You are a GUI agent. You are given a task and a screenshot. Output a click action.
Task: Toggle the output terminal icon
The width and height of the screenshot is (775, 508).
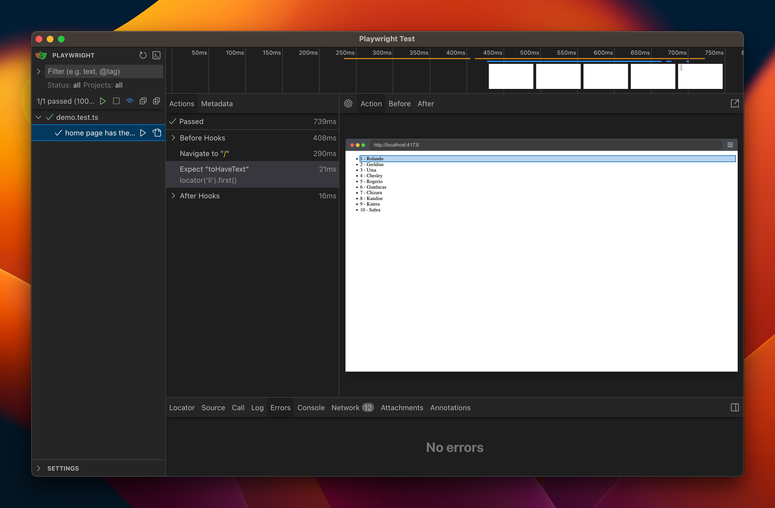coord(156,56)
